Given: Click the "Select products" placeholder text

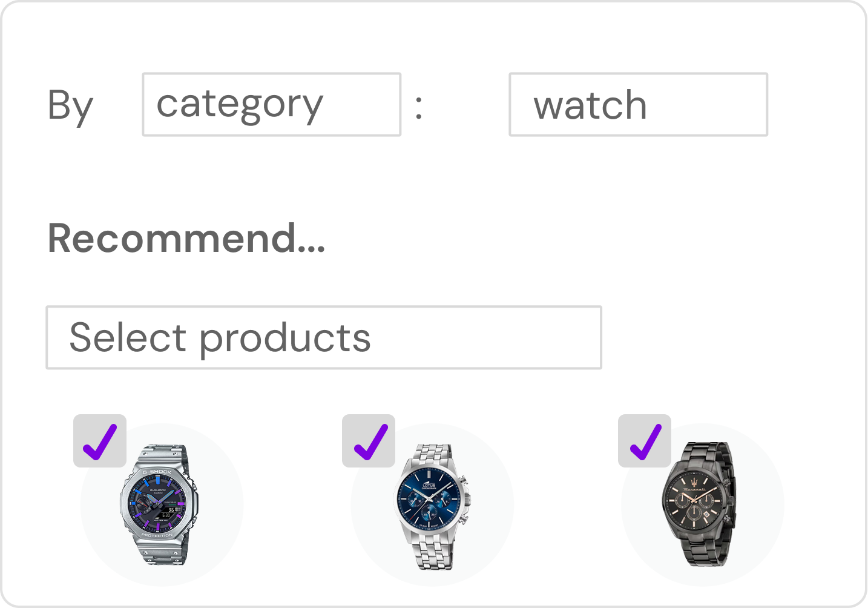Looking at the screenshot, I should [x=220, y=337].
